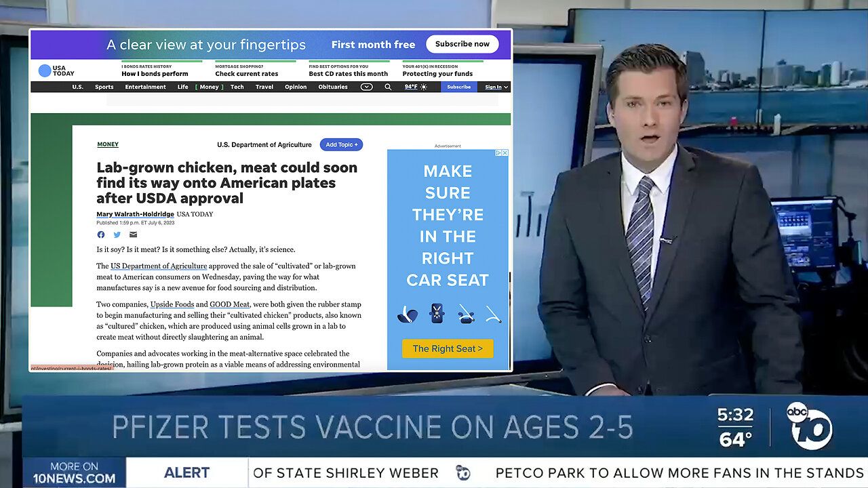Click the 94°F weather sun icon
868x488 pixels.
point(424,87)
